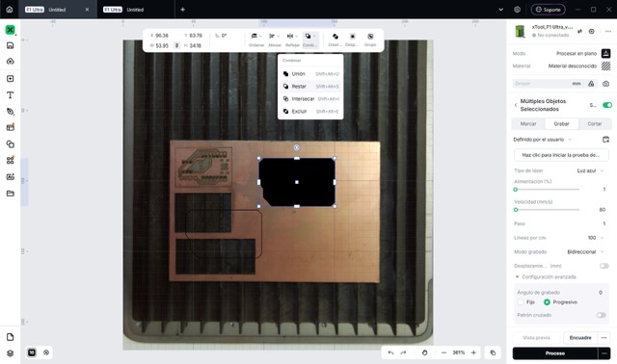This screenshot has width=617, height=364.
Task: Select the hand pan tool
Action: [x=424, y=352]
